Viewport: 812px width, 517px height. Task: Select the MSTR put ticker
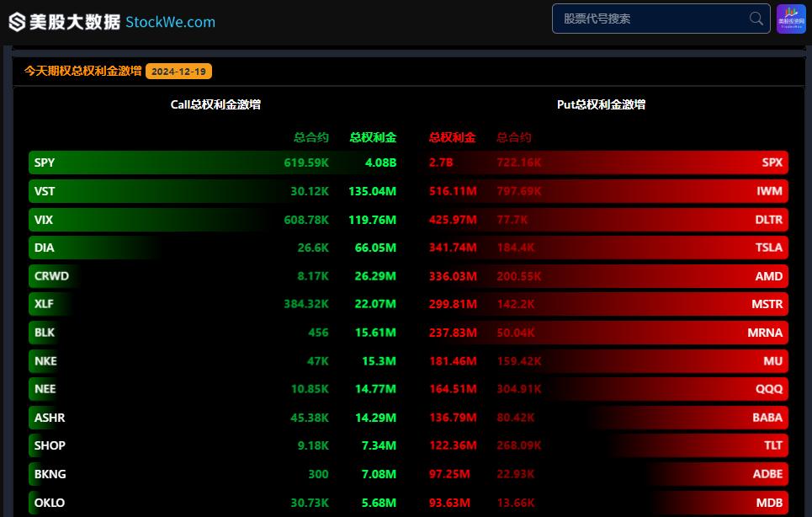pos(767,304)
